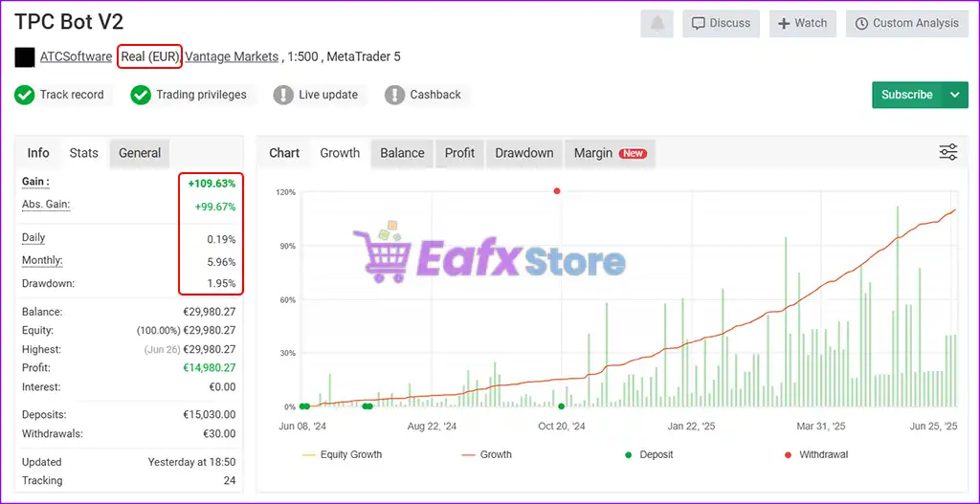Select the Balance chart tab
Screen dimensions: 980x504
pyautogui.click(x=402, y=153)
